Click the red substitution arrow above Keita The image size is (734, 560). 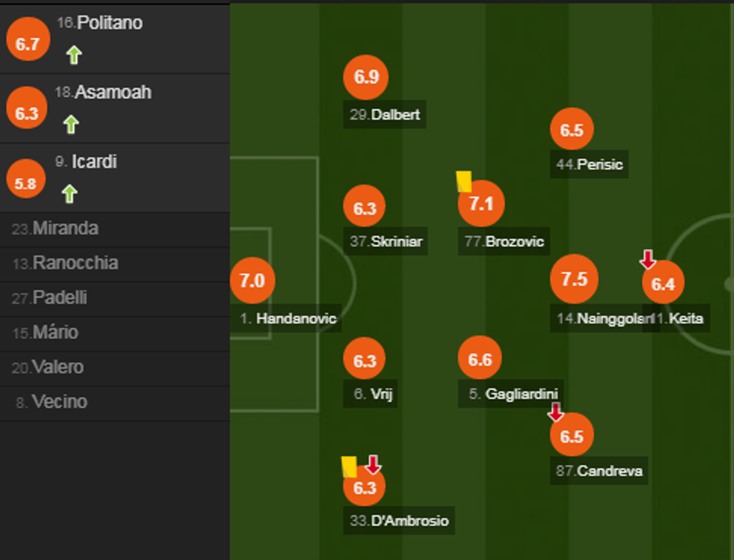[648, 260]
